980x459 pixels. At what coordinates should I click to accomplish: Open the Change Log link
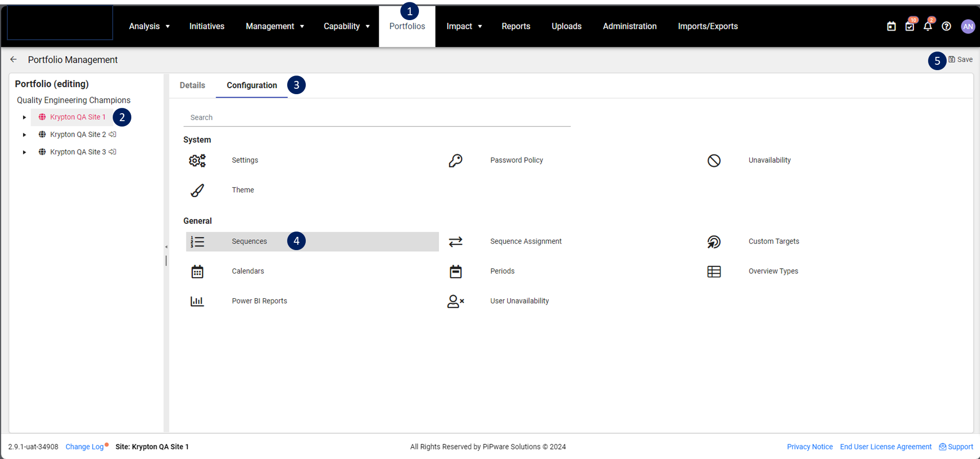point(85,447)
